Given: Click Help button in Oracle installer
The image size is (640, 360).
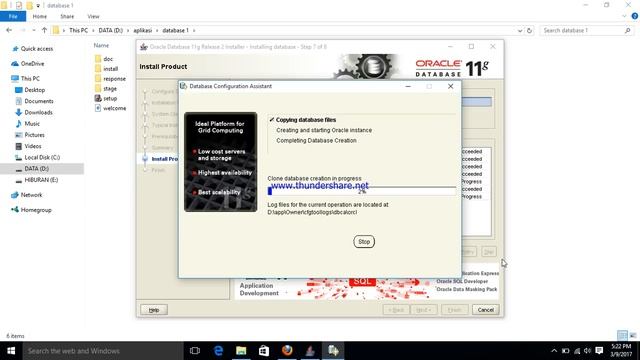Looking at the screenshot, I should (x=154, y=310).
